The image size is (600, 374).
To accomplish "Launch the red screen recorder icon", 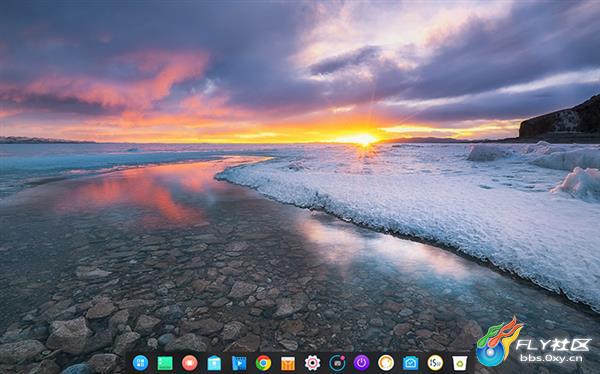I will pyautogui.click(x=189, y=363).
